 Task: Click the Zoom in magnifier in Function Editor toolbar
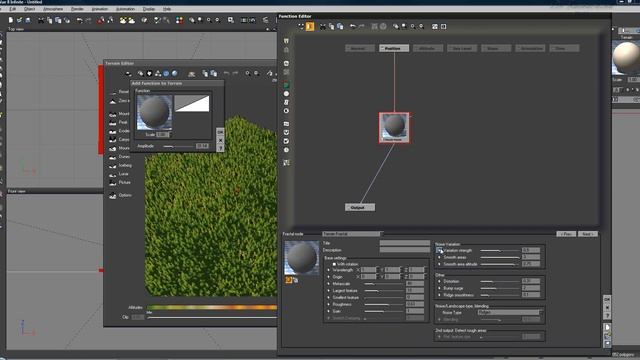click(413, 27)
